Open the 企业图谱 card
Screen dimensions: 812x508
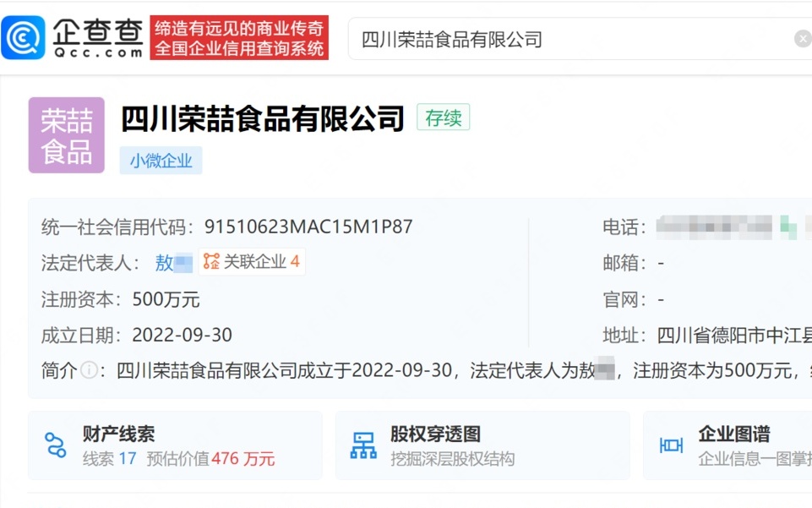click(x=728, y=445)
